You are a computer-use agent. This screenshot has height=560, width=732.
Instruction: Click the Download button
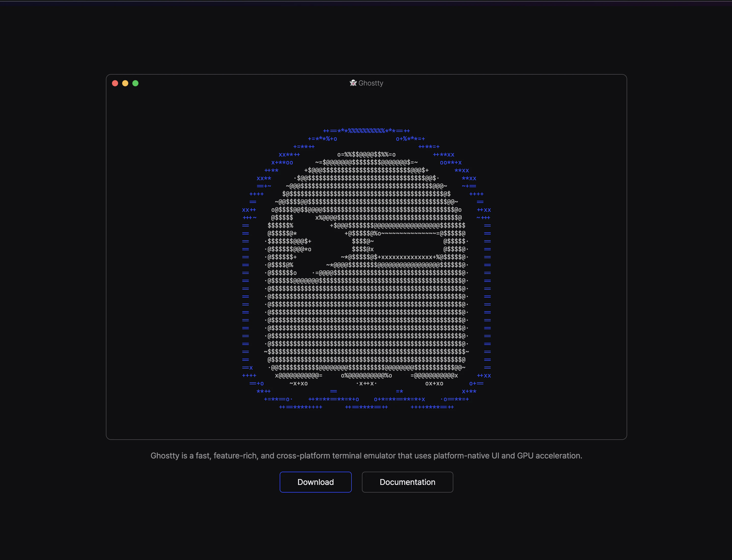[315, 482]
